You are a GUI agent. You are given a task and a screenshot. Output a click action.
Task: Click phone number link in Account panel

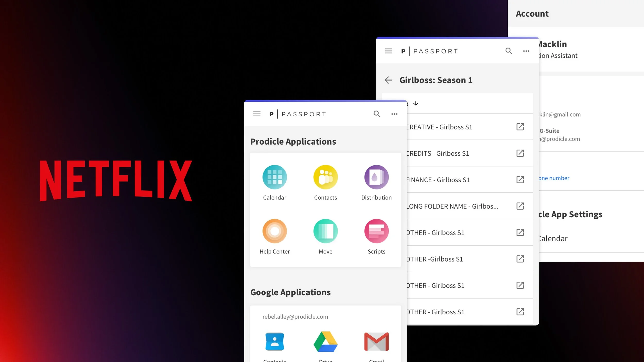click(554, 178)
